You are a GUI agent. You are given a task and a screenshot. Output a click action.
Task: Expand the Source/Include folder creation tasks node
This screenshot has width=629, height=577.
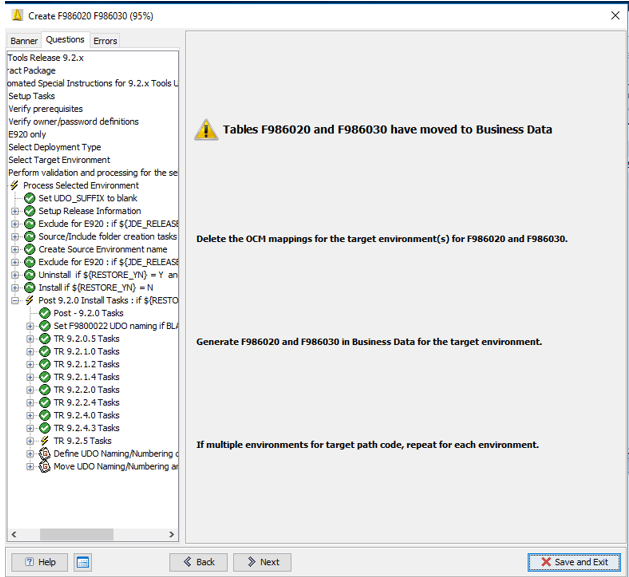pos(15,237)
